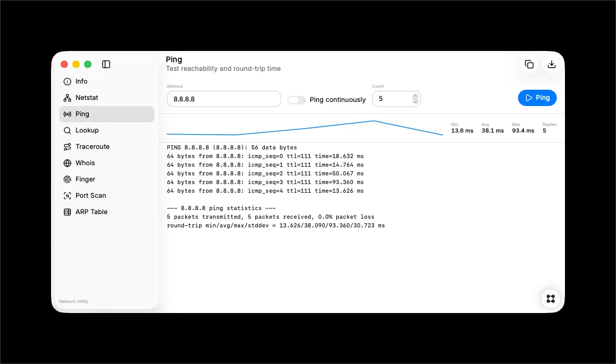Image resolution: width=616 pixels, height=364 pixels.
Task: Start the ping with the blue Ping button
Action: click(x=537, y=98)
